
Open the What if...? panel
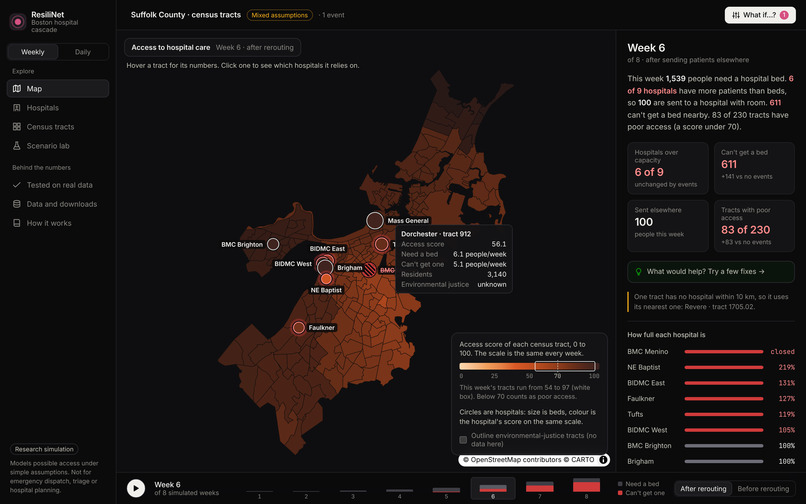coord(760,15)
